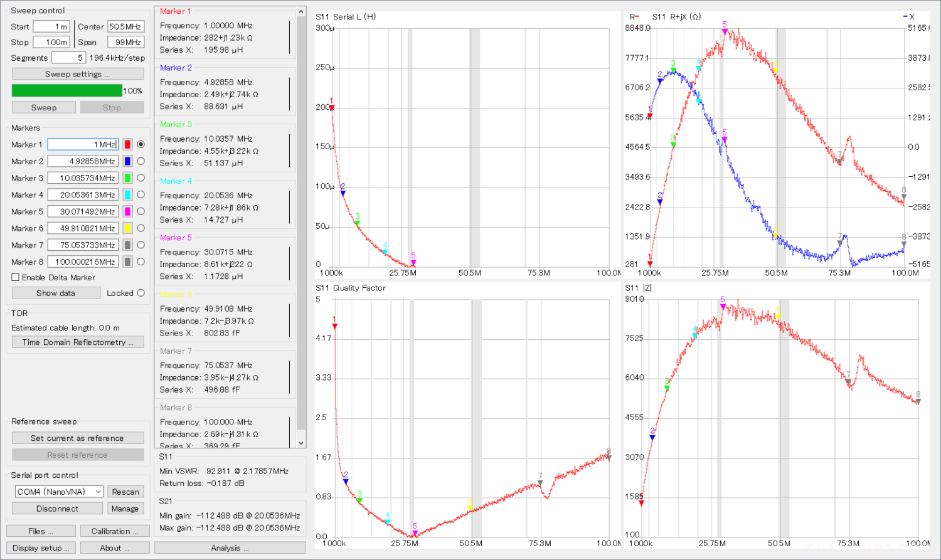This screenshot has height=560, width=941.
Task: Click the Marker 1 frequency input field
Action: coord(82,144)
